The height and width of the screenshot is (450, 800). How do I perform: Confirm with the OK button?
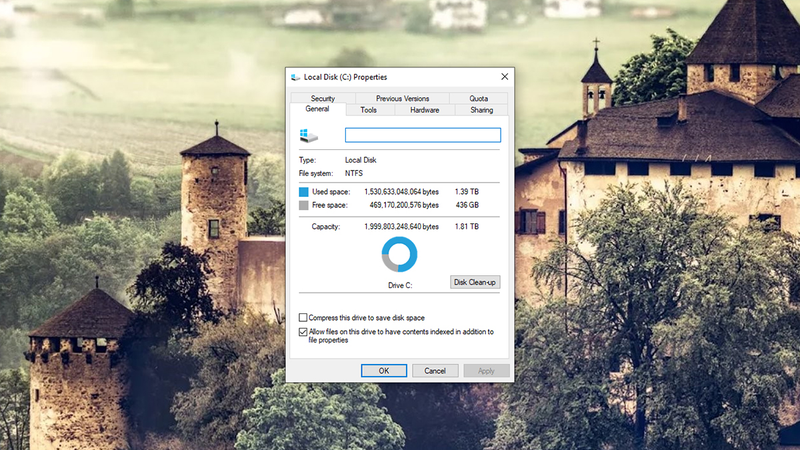pyautogui.click(x=384, y=371)
